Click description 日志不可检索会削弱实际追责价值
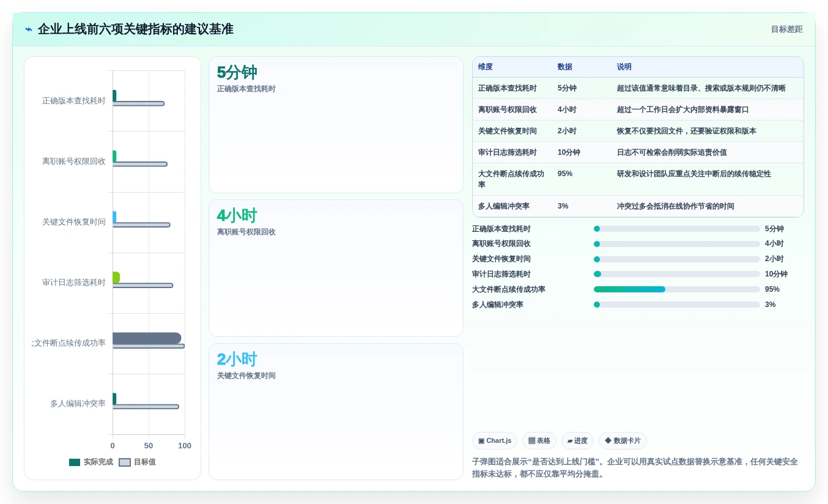This screenshot has width=828, height=504. [672, 153]
